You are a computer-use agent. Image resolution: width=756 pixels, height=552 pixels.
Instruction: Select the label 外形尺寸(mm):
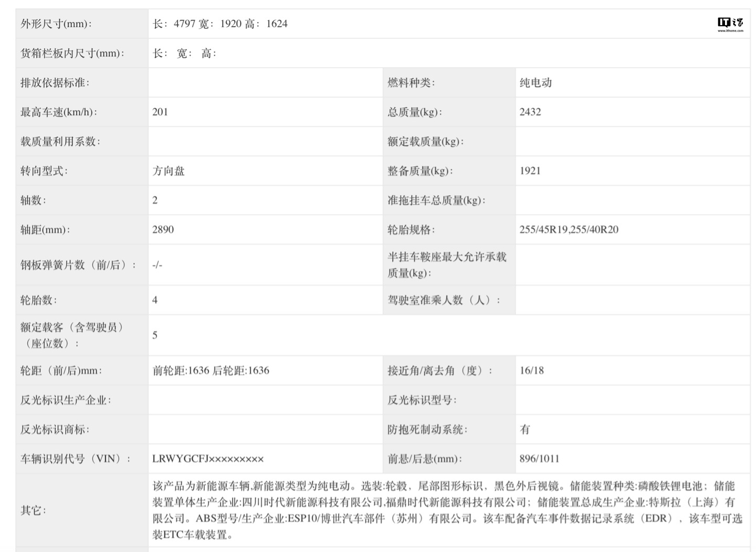coord(56,24)
